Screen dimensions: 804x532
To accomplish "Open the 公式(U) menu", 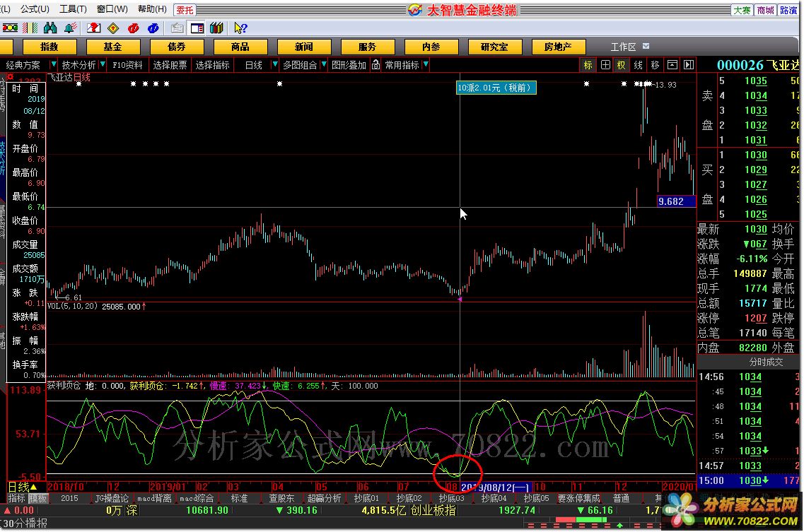I will coord(35,9).
